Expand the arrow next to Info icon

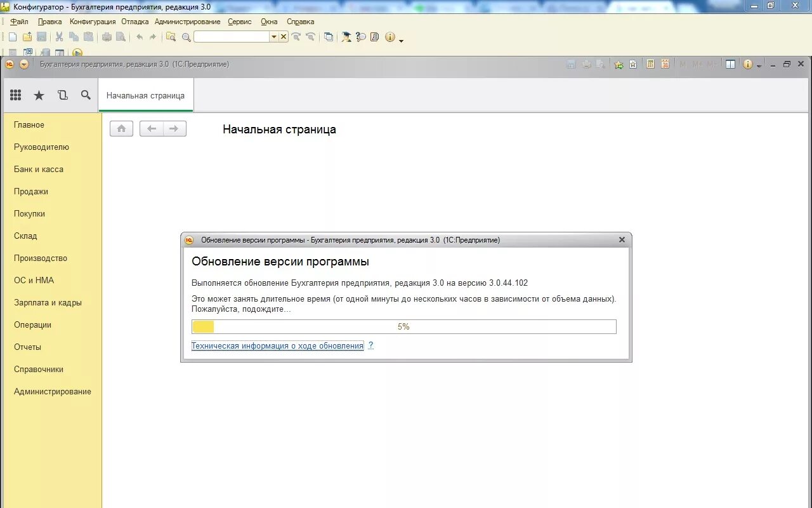click(x=759, y=65)
